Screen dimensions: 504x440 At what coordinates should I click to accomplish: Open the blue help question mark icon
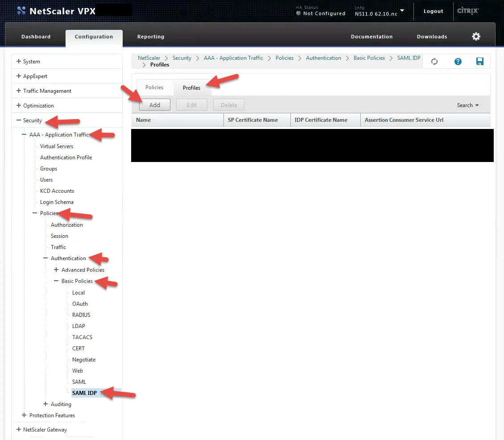tap(458, 62)
